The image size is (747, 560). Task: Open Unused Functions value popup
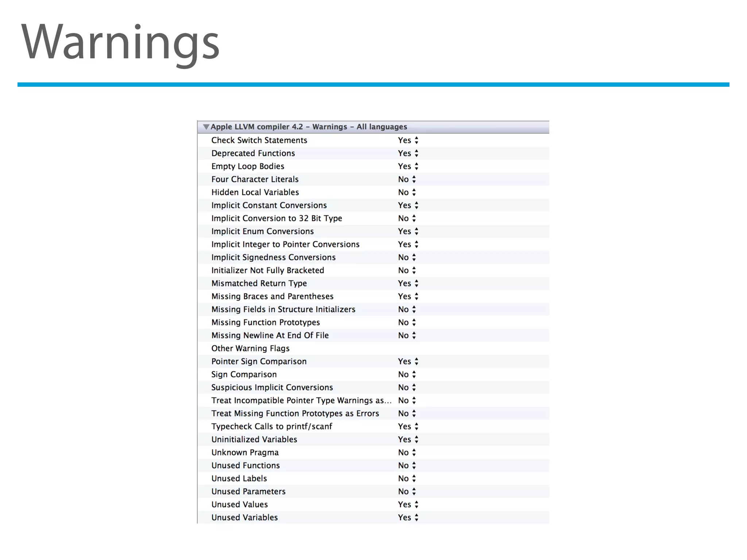(x=407, y=466)
